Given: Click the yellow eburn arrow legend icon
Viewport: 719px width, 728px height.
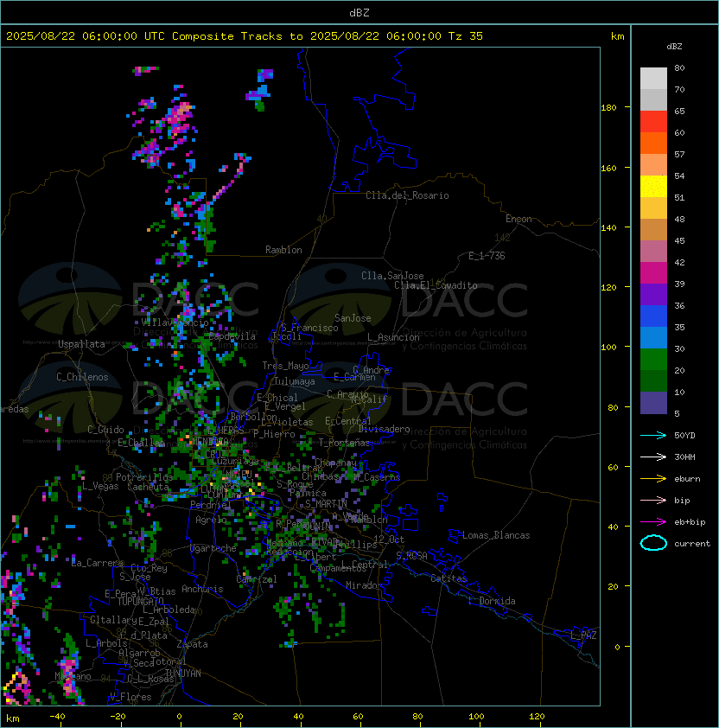Looking at the screenshot, I should [x=653, y=478].
